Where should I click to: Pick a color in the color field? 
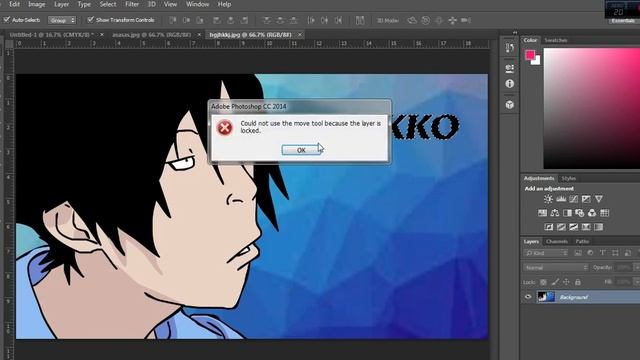pyautogui.click(x=592, y=108)
